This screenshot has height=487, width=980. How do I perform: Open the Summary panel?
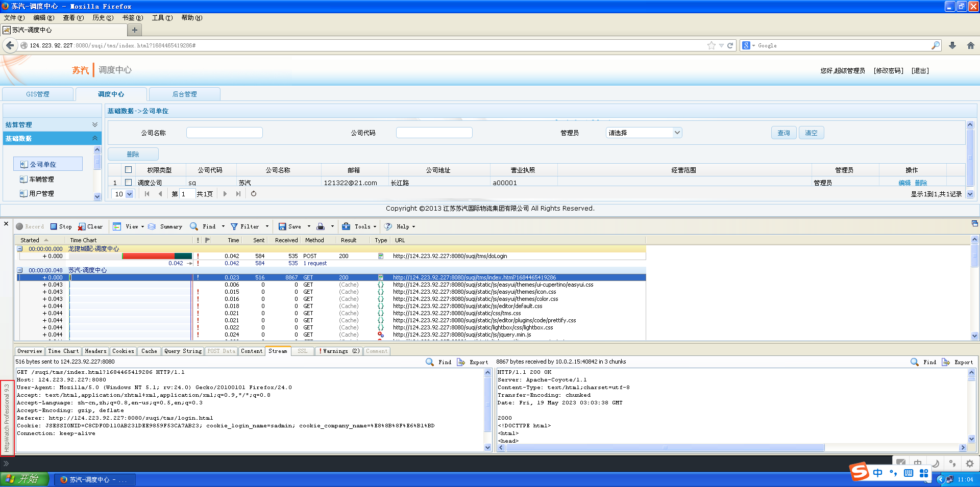[x=165, y=226]
